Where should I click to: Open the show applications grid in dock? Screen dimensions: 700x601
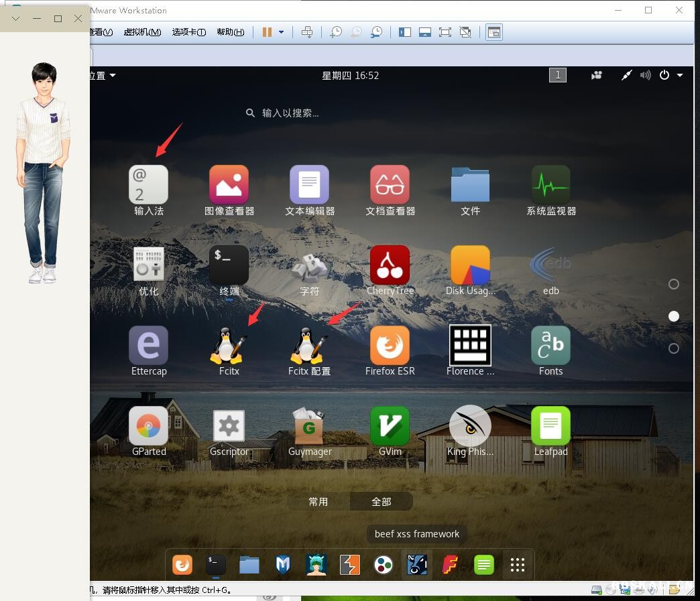click(517, 565)
